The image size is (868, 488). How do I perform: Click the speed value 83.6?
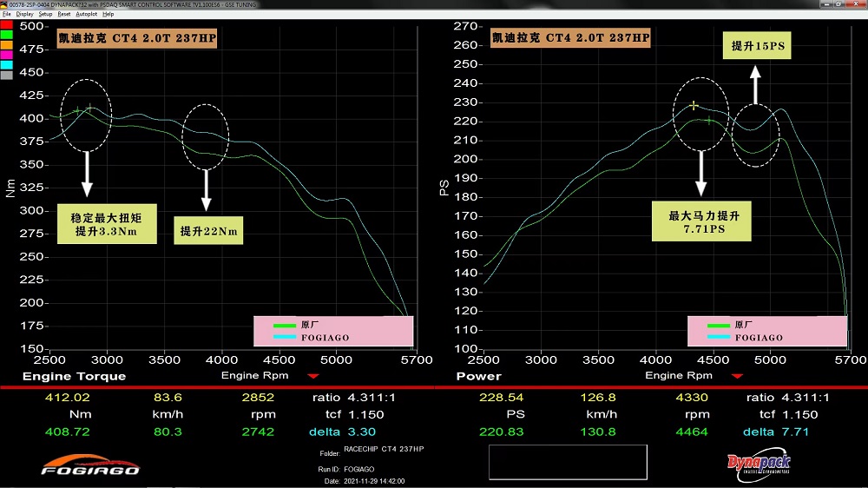click(168, 397)
